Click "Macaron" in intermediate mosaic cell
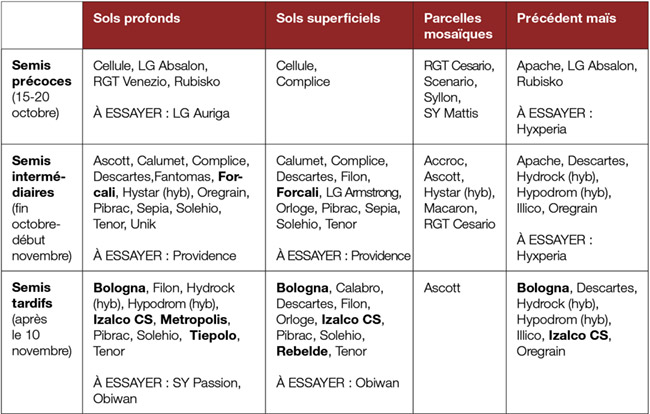Image resolution: width=650 pixels, height=414 pixels. coord(449,208)
